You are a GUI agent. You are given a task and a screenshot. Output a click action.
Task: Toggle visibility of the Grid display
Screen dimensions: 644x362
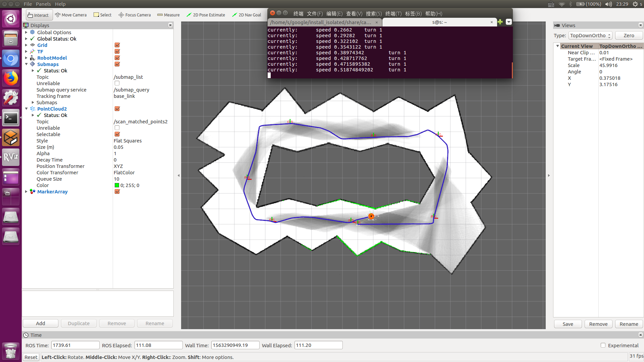tap(117, 45)
